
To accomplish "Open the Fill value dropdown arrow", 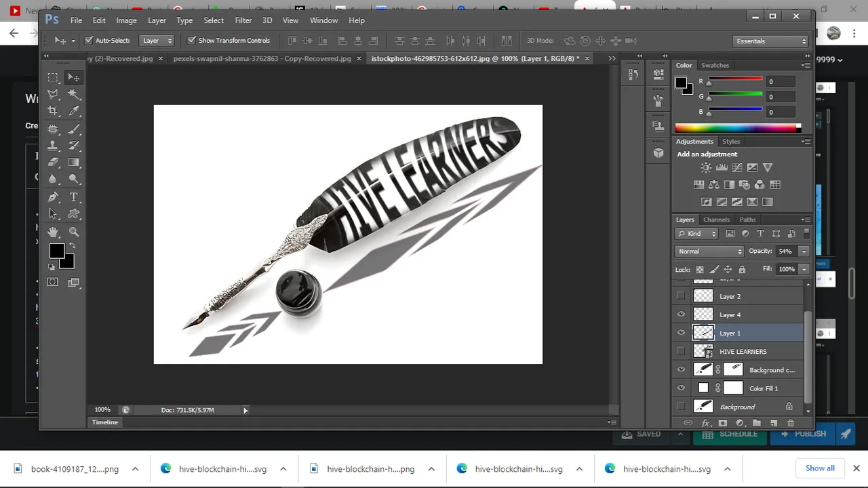I will 804,269.
